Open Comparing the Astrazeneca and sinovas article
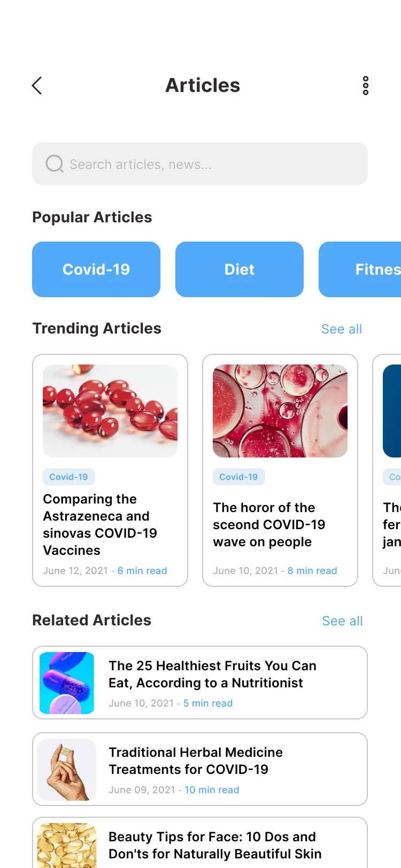Viewport: 401px width, 868px height. click(100, 524)
